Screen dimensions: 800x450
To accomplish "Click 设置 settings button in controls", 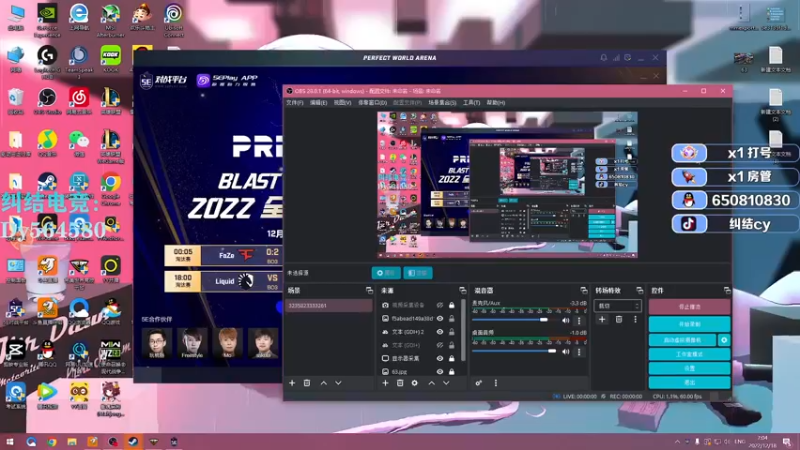I will point(689,368).
